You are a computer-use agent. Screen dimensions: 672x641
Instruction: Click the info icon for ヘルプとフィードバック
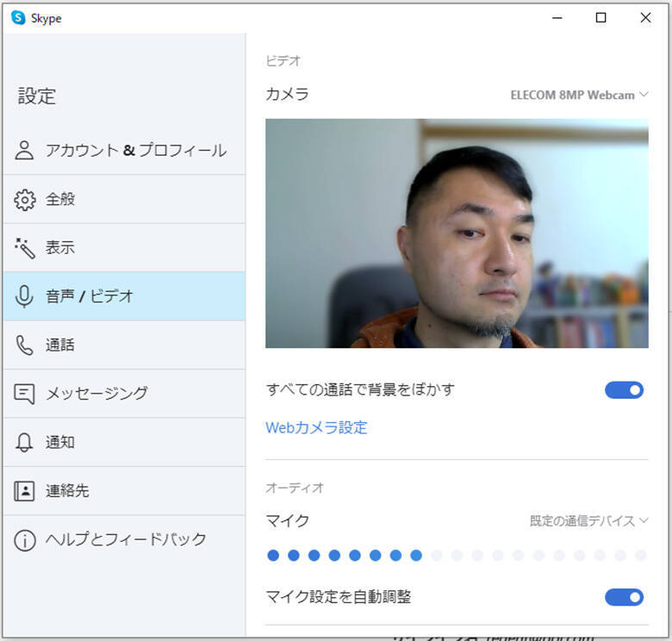point(25,540)
